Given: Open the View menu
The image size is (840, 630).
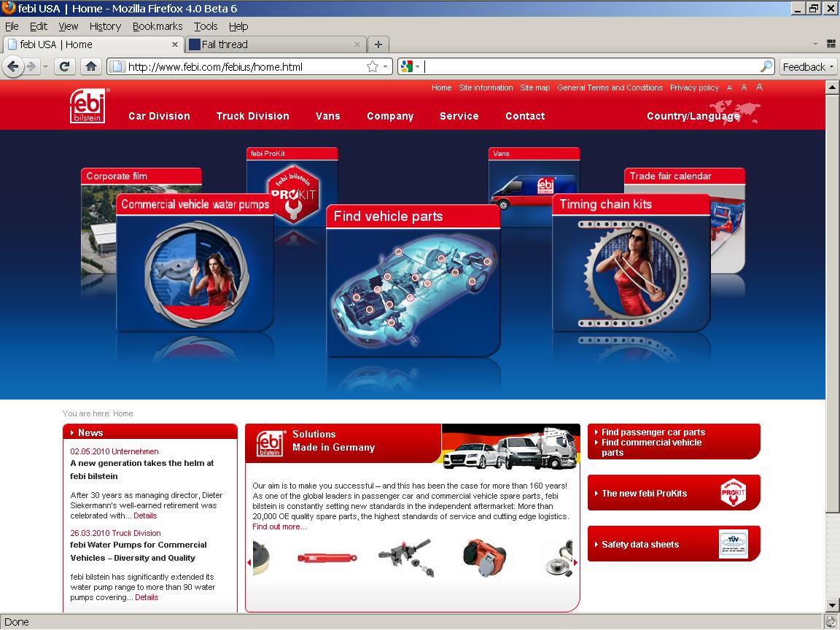Looking at the screenshot, I should click(x=68, y=26).
